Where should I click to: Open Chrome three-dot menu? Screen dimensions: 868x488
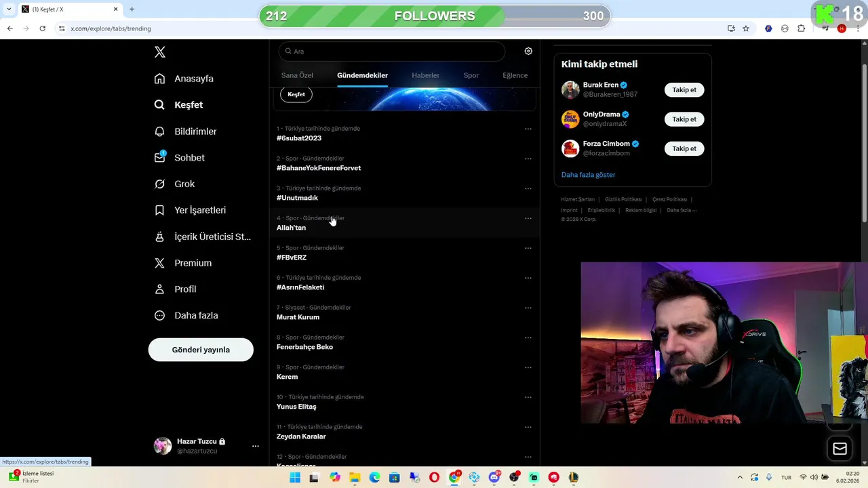click(858, 28)
